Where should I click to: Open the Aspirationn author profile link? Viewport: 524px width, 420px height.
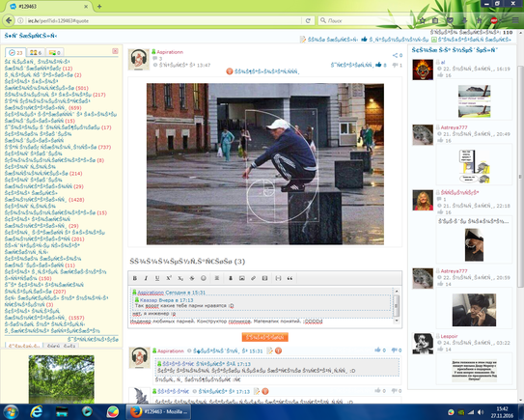[170, 52]
